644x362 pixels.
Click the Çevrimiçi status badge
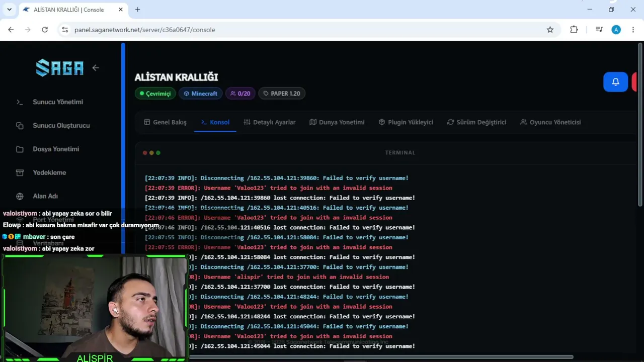(x=155, y=94)
